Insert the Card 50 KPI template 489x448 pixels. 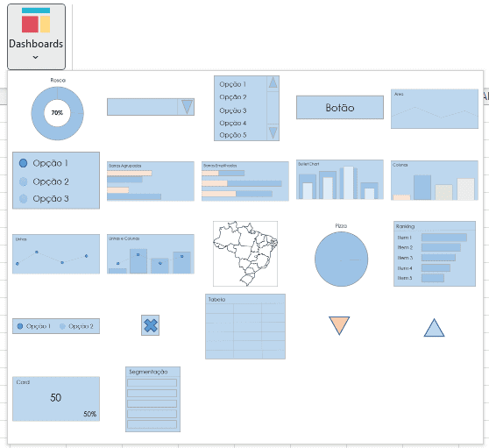56,399
